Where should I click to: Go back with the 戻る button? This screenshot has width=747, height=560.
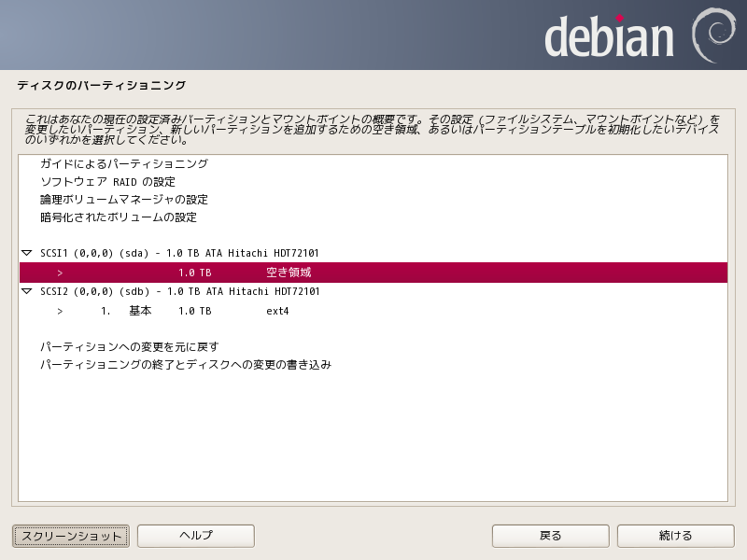[x=551, y=536]
